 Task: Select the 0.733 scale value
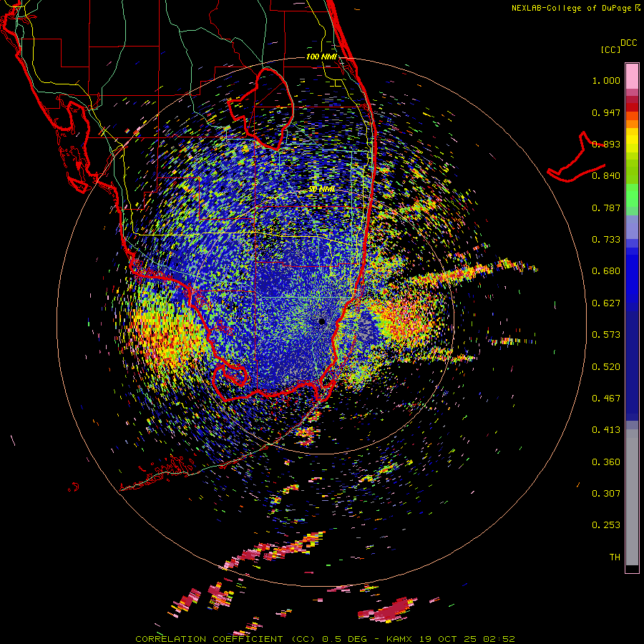[x=606, y=240]
